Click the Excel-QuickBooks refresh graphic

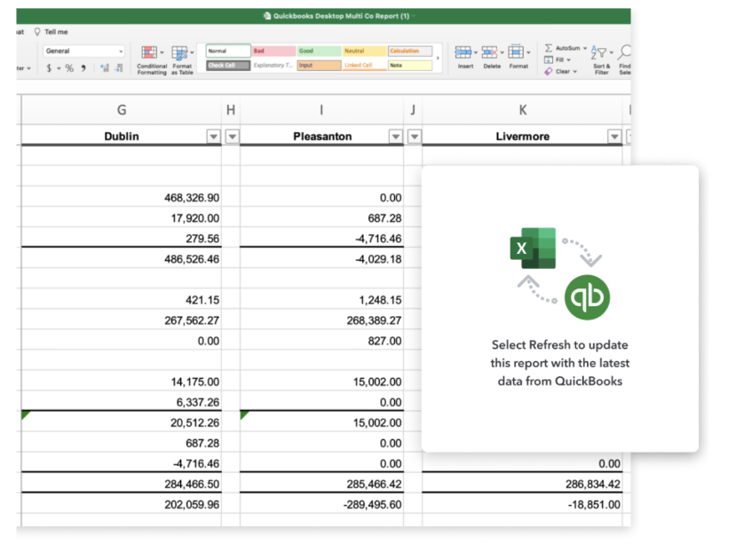(560, 273)
